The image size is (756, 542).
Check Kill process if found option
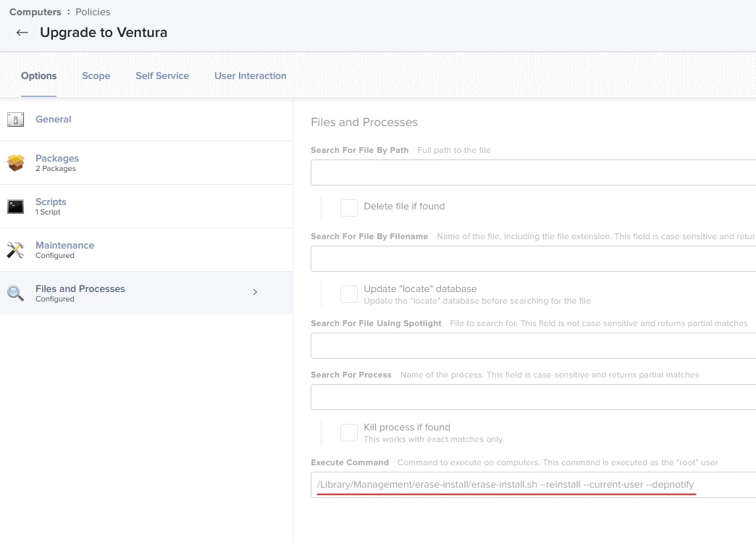pyautogui.click(x=349, y=433)
